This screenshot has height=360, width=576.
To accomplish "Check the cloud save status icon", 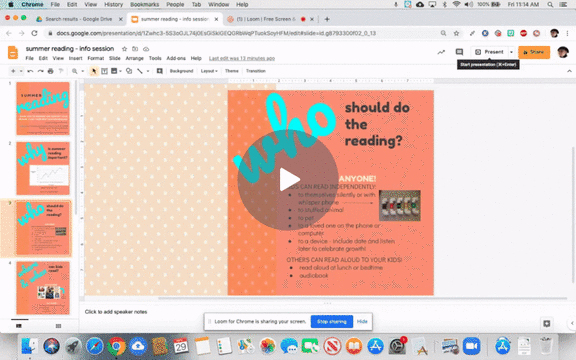I will (x=146, y=49).
